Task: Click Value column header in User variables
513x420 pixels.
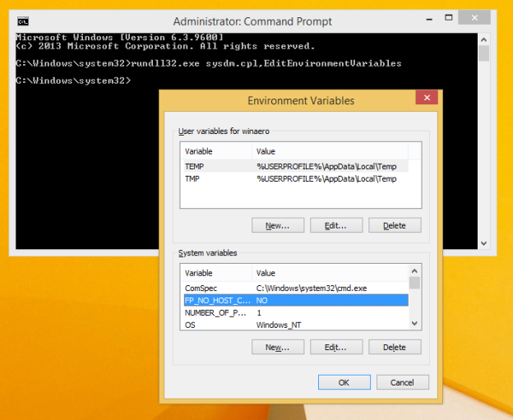Action: coord(330,151)
